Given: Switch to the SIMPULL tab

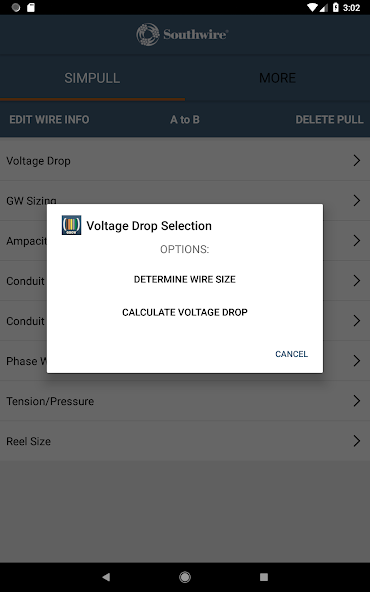Looking at the screenshot, I should tap(92, 78).
